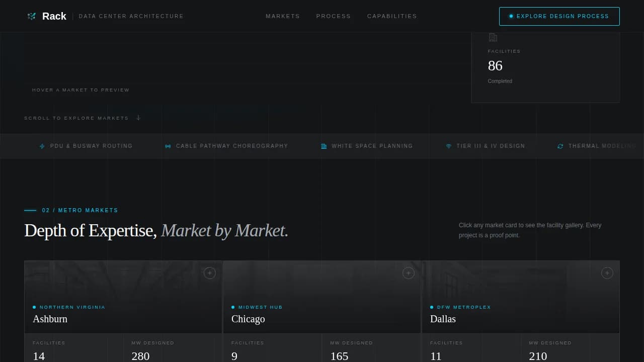Click 'TIER III & IV DESIGN' text
The height and width of the screenshot is (362, 644).
491,146
